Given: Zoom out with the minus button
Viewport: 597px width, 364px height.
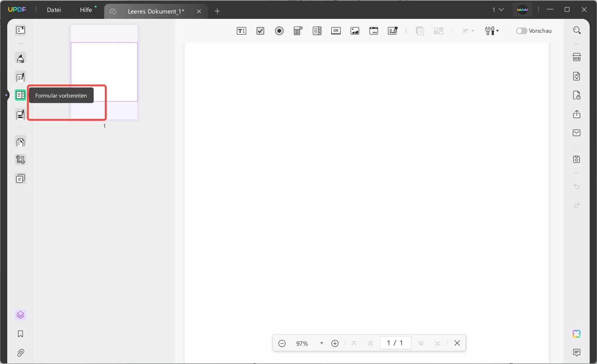Looking at the screenshot, I should pyautogui.click(x=282, y=343).
